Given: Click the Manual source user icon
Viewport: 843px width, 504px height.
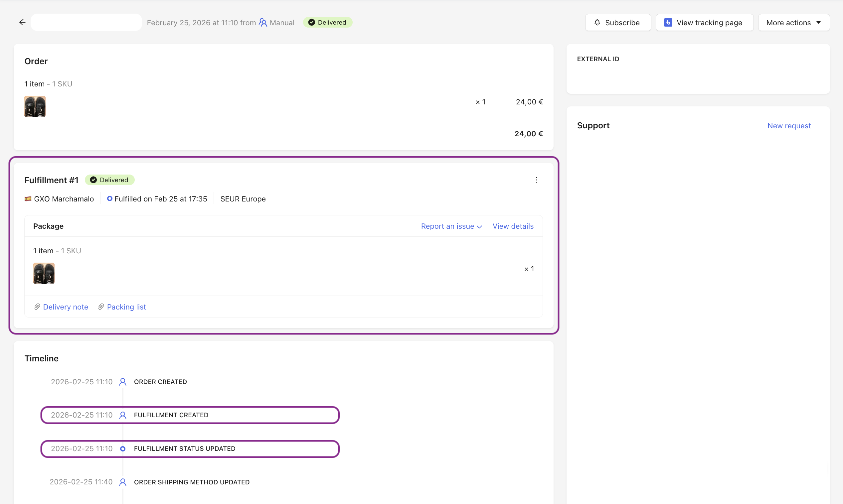Looking at the screenshot, I should (x=263, y=22).
